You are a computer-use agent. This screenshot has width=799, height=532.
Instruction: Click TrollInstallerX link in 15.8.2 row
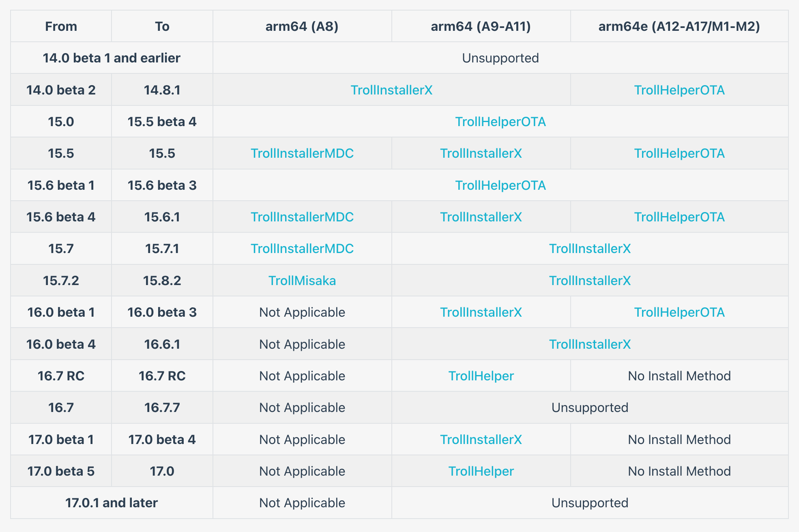(590, 281)
